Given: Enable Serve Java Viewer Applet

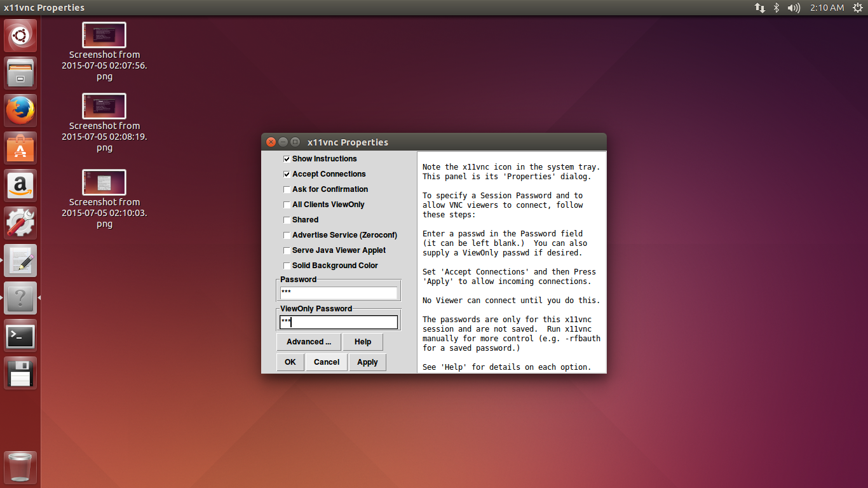Looking at the screenshot, I should pyautogui.click(x=287, y=250).
